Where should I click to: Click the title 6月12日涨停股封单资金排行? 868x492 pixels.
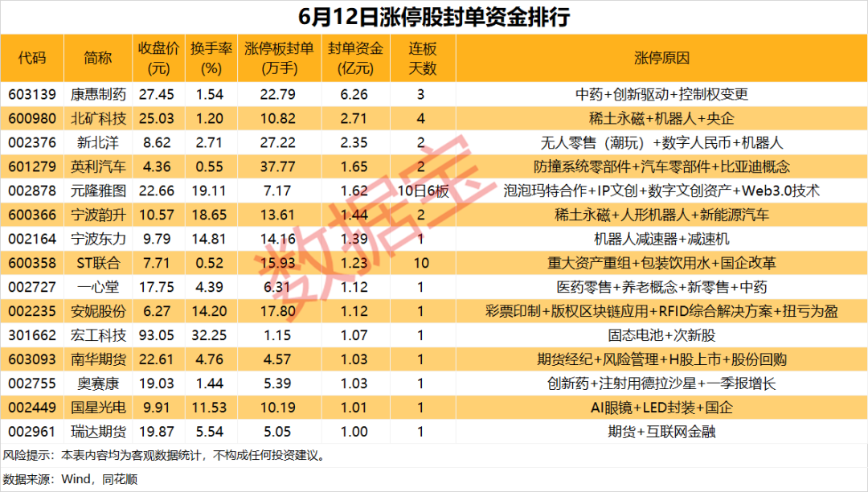pos(434,17)
